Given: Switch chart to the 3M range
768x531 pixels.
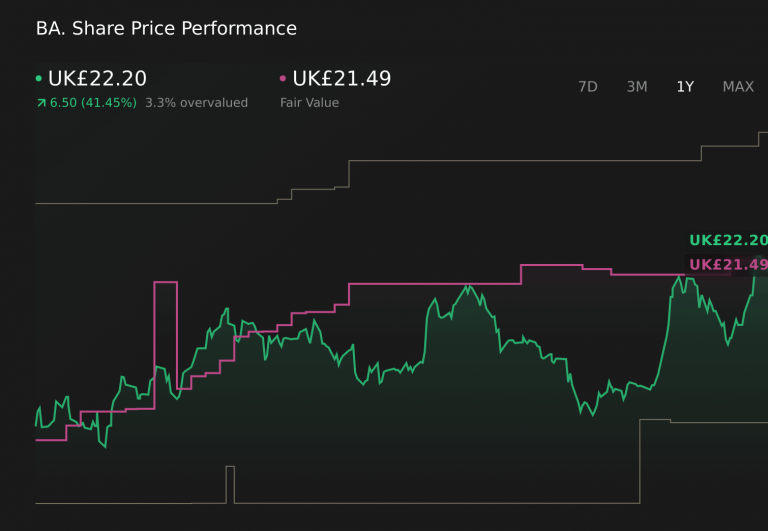Looking at the screenshot, I should 637,87.
